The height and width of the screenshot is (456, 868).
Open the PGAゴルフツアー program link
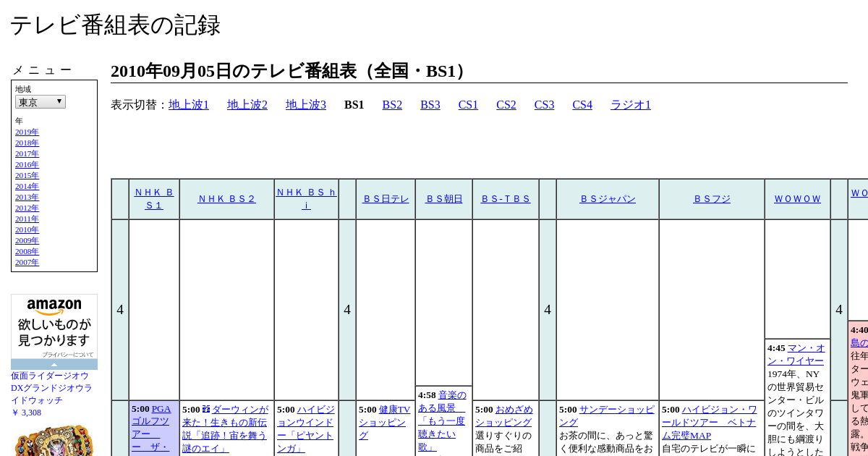tap(151, 428)
